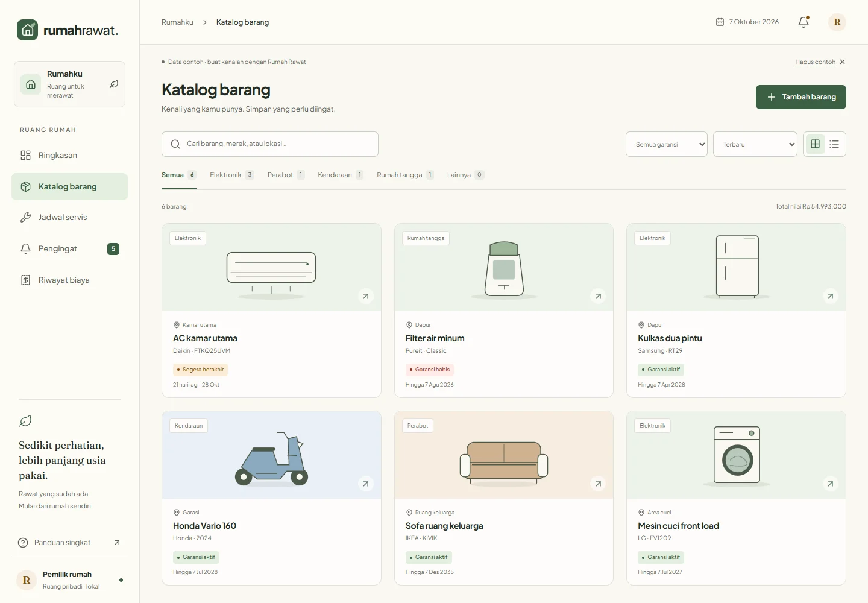Click the Total nilai Rp 54.993.000 text

click(811, 207)
